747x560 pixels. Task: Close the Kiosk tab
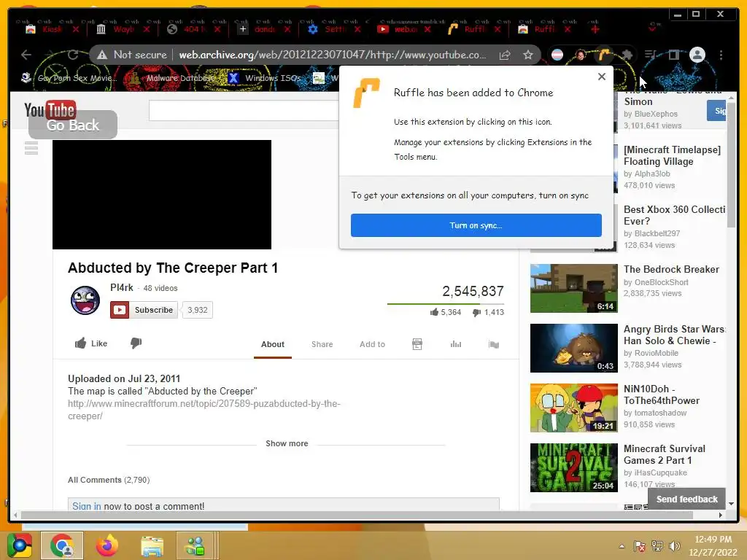coord(75,29)
